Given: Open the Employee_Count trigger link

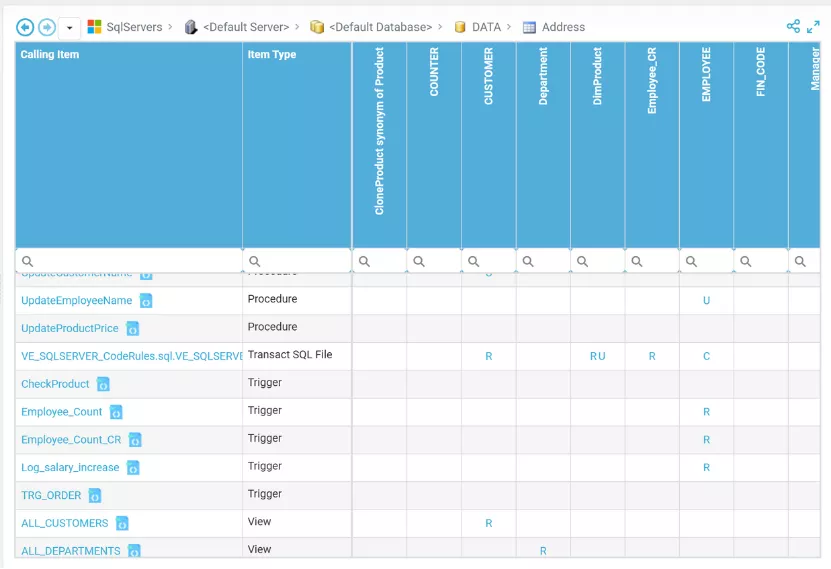Looking at the screenshot, I should coord(61,412).
